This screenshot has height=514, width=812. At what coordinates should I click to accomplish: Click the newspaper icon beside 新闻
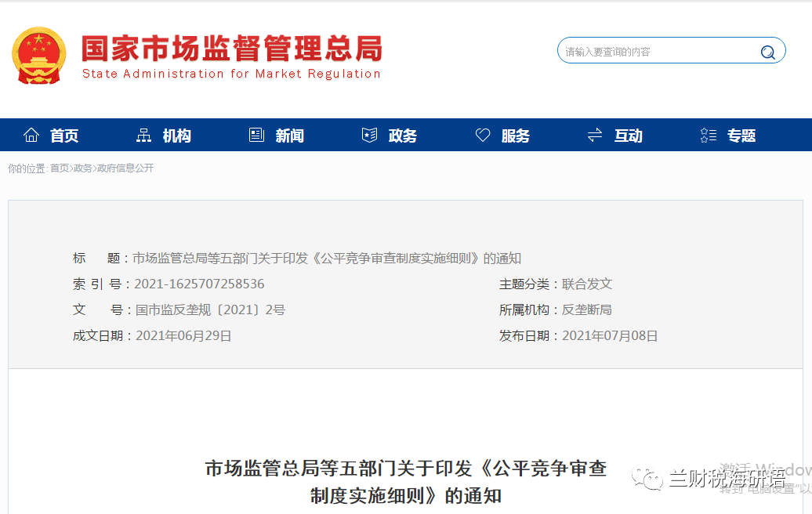pos(256,135)
